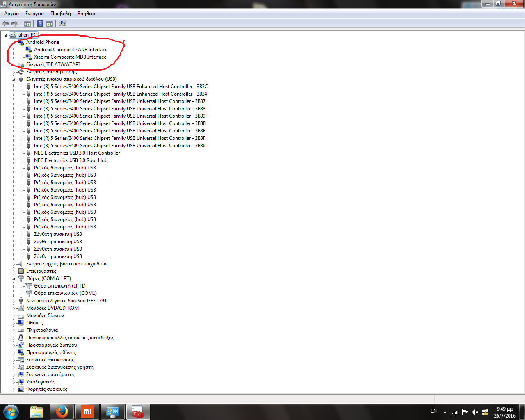This screenshot has width=525, height=420.
Task: Collapse the Θύρες (COM & LPT) node
Action: 14,279
